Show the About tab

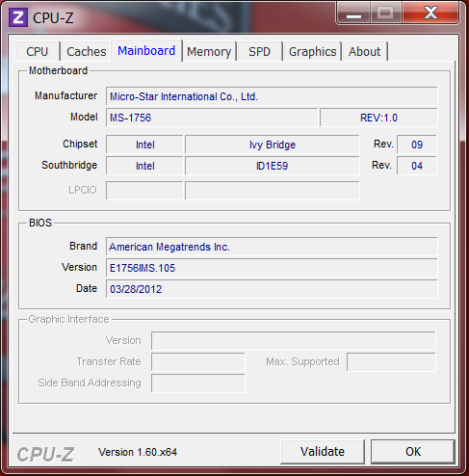(x=365, y=51)
